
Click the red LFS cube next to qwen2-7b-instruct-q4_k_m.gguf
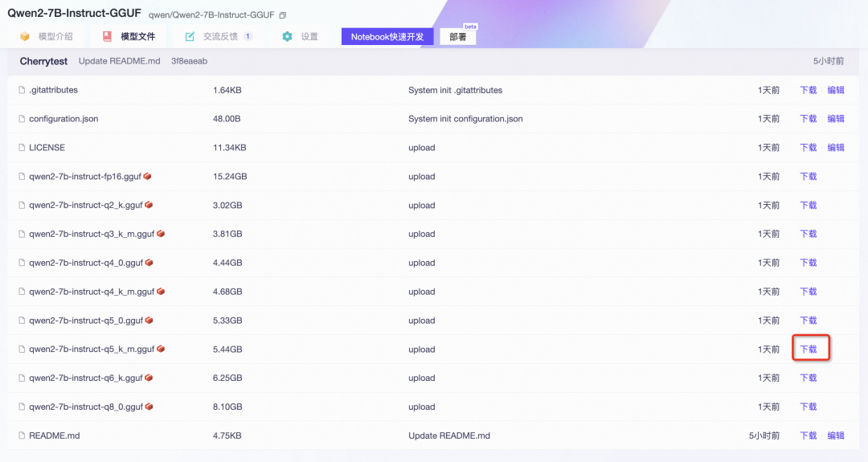click(x=161, y=292)
